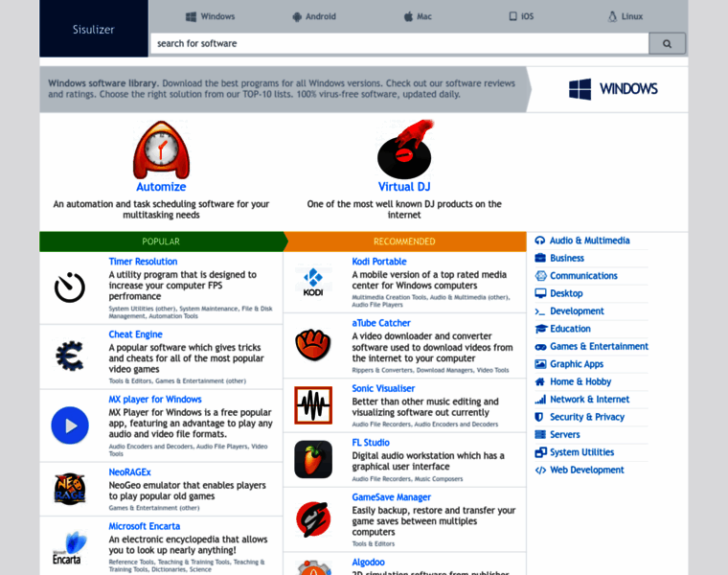Click the headphones icon beside Audio & Multimedia
Image resolution: width=728 pixels, height=575 pixels.
click(x=540, y=241)
